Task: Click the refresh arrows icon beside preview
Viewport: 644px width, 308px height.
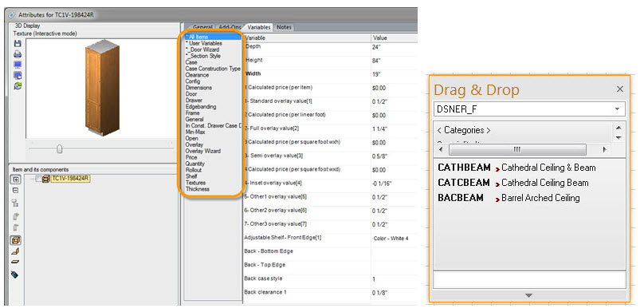Action: pyautogui.click(x=18, y=85)
